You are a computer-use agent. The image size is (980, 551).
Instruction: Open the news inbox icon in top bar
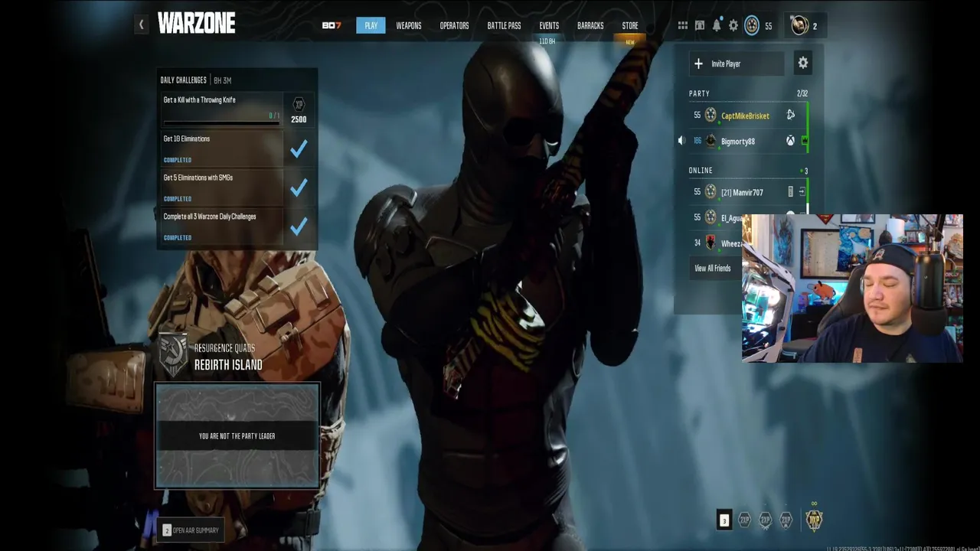tap(699, 25)
